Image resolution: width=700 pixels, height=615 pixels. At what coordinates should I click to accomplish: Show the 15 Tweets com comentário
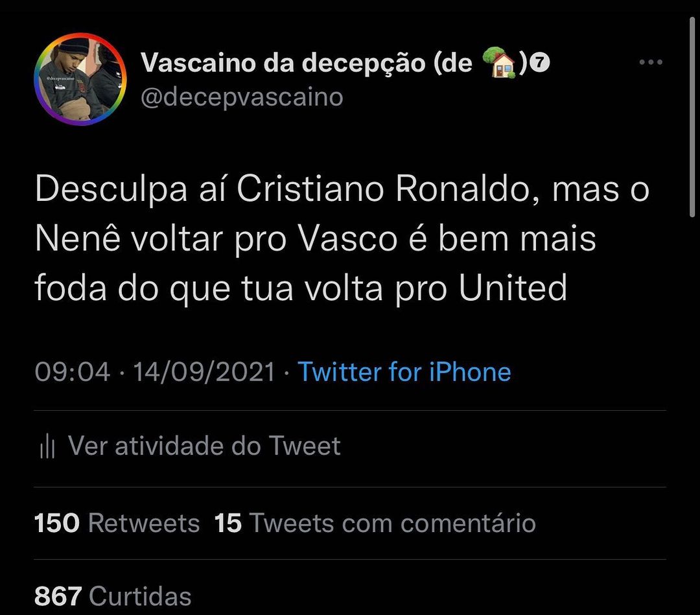point(375,523)
